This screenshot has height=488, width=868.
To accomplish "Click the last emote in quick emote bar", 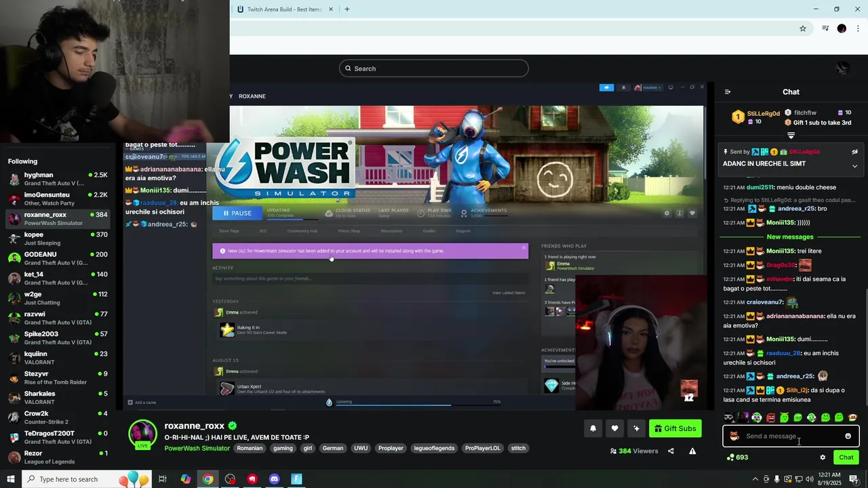I will (x=852, y=418).
